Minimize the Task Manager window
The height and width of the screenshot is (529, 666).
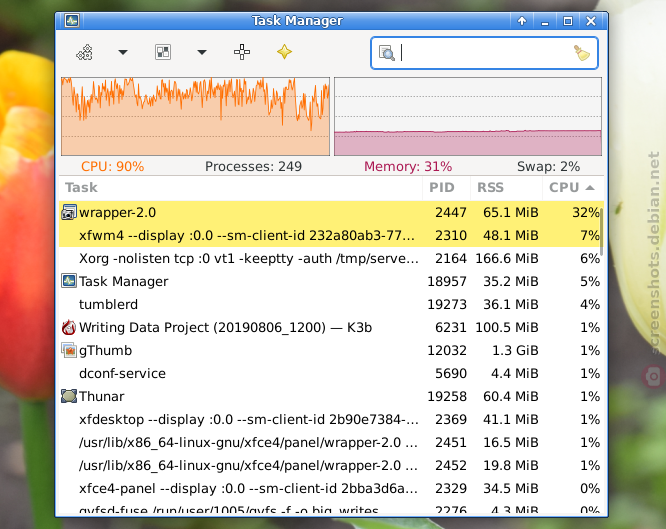(545, 21)
